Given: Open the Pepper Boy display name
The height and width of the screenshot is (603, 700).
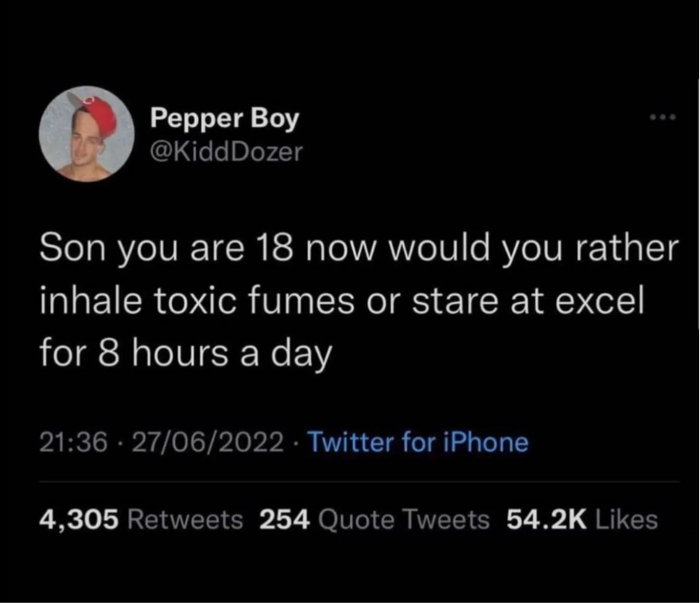Looking at the screenshot, I should coord(224,119).
